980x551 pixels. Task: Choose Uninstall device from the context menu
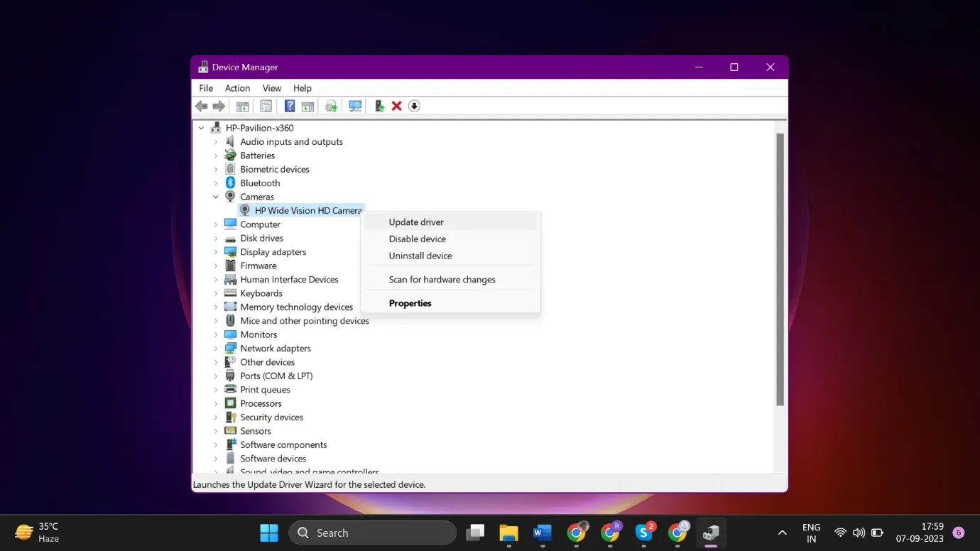450,256
